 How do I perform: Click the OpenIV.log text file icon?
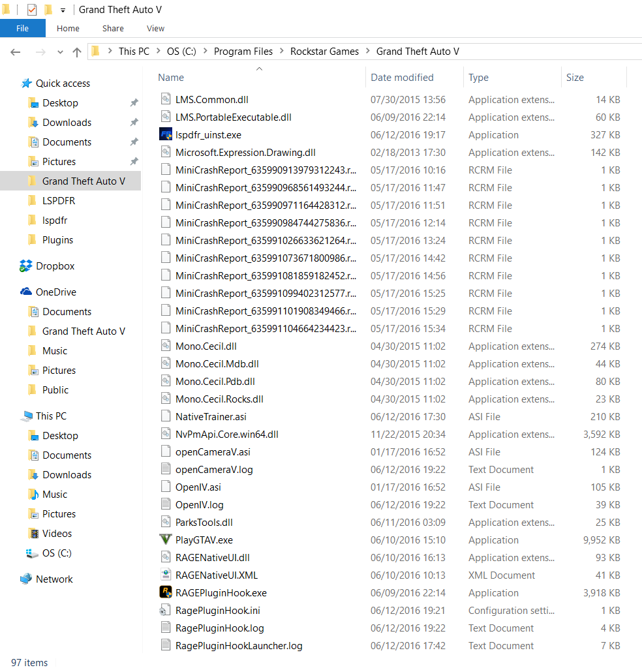166,504
